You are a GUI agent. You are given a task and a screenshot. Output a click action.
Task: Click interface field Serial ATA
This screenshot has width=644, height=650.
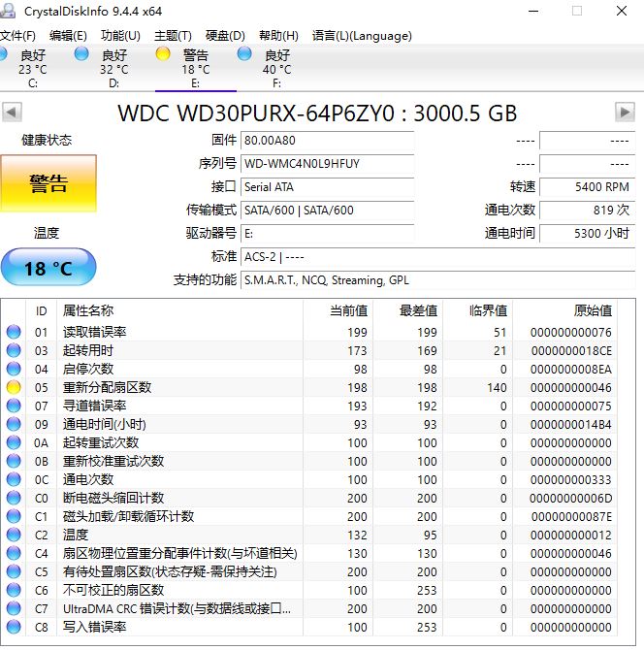point(328,187)
